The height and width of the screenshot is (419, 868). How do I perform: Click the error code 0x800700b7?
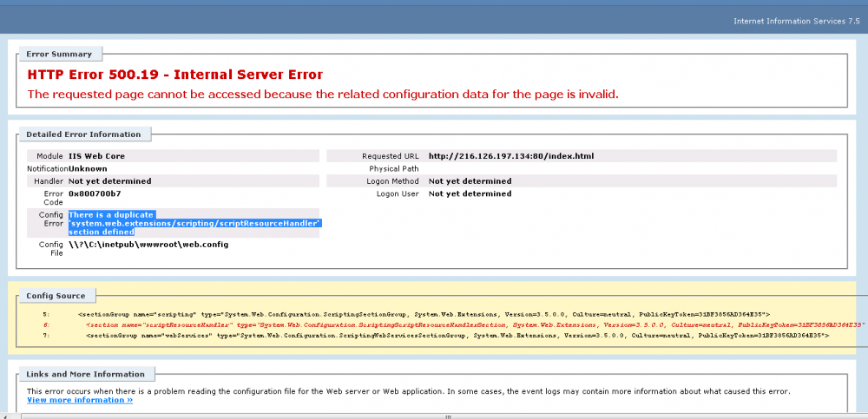pyautogui.click(x=95, y=193)
